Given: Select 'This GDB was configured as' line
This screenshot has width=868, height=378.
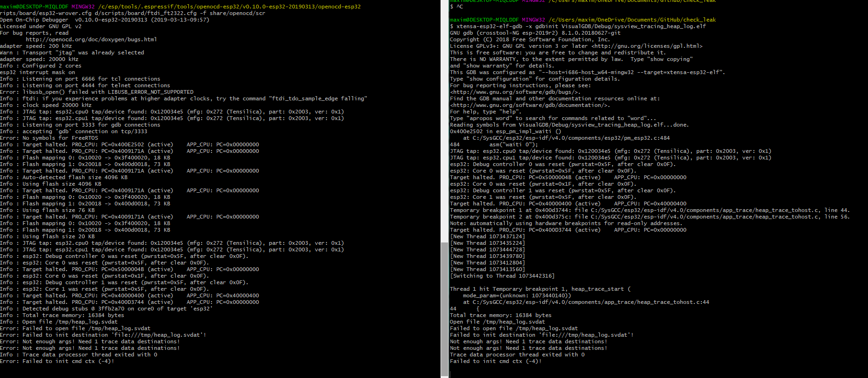Looking at the screenshot, I should coord(587,72).
